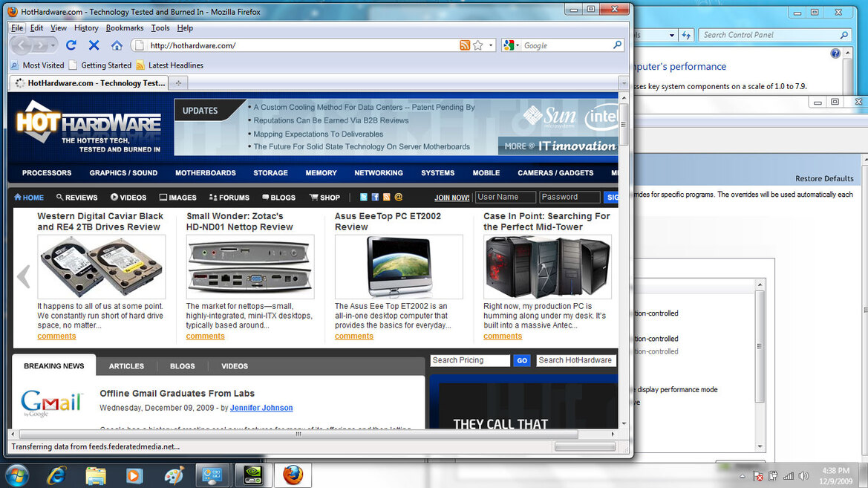Open Paint from the taskbar
Image resolution: width=868 pixels, height=488 pixels.
click(x=174, y=475)
